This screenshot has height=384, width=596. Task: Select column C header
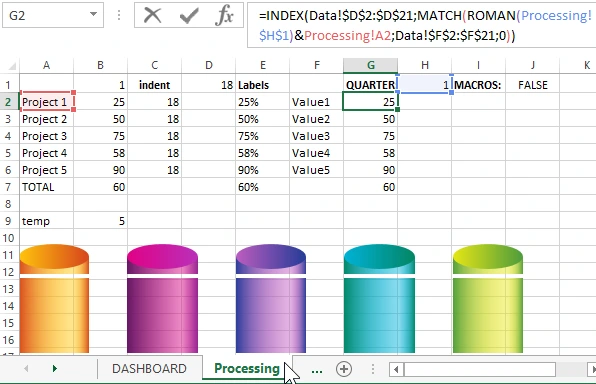[154, 65]
